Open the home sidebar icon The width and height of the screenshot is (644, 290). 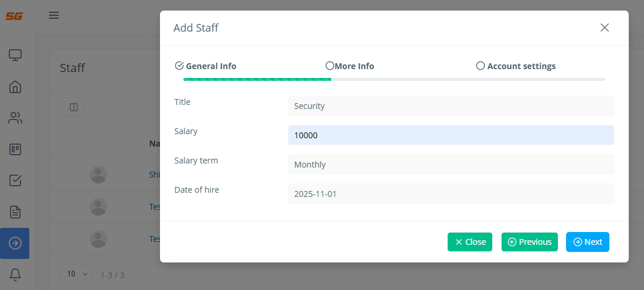(x=15, y=87)
